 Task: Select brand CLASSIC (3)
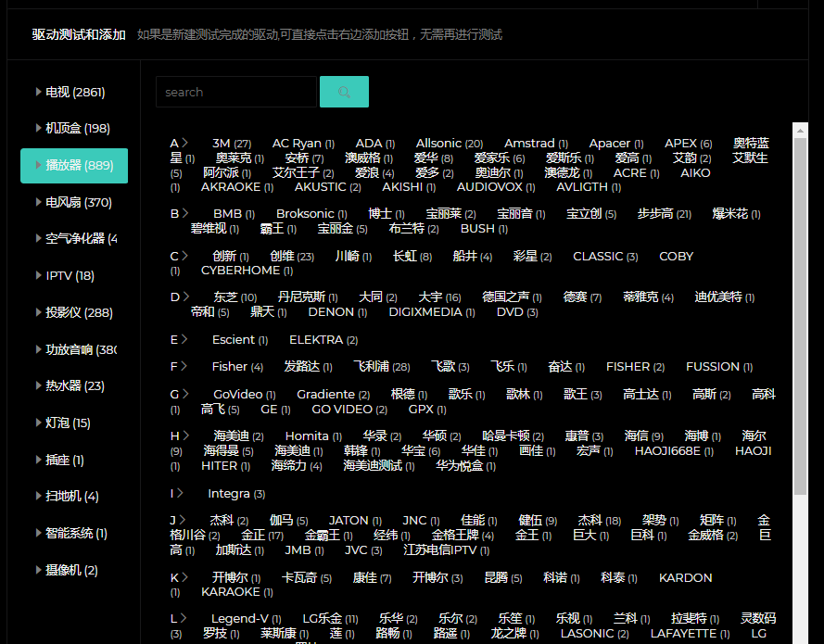pyautogui.click(x=605, y=257)
